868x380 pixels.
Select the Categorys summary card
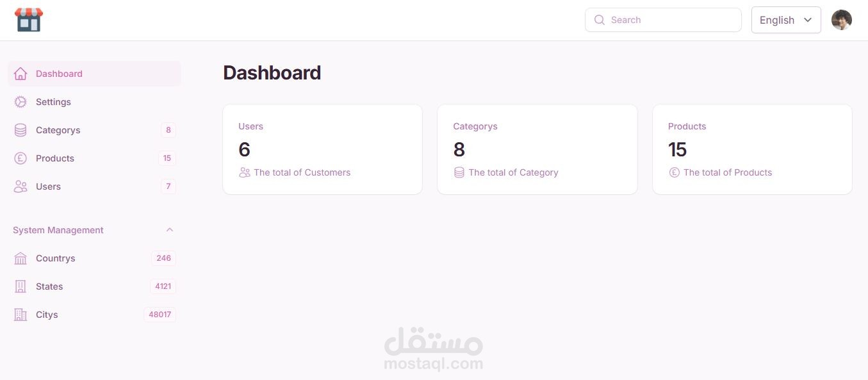click(x=537, y=149)
